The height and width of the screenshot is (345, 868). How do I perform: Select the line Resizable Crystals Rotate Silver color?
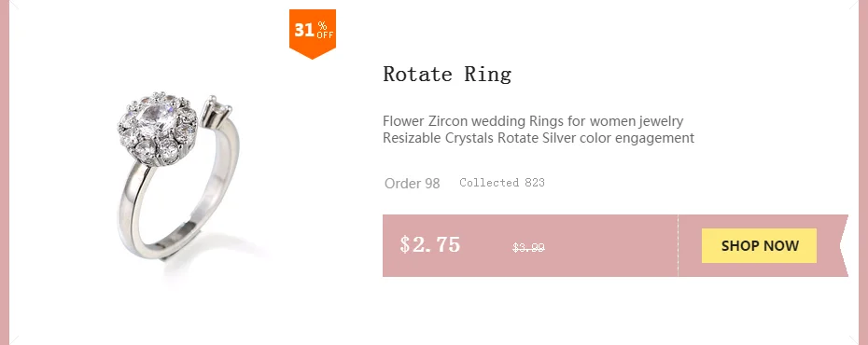pyautogui.click(x=539, y=138)
